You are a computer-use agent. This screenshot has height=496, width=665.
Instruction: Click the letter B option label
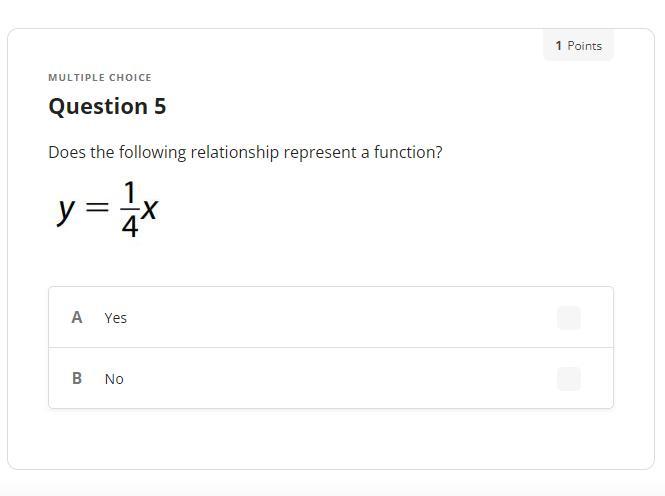(x=77, y=379)
